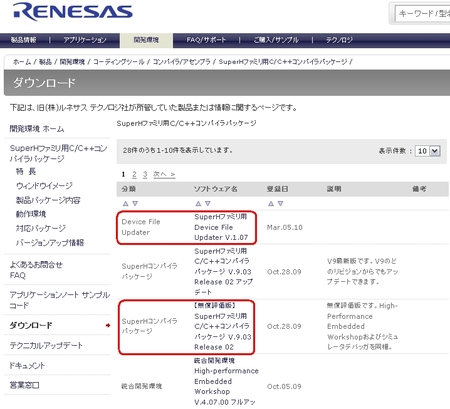Open ドキュメント sidebar link
This screenshot has width=450, height=409.
point(27,365)
